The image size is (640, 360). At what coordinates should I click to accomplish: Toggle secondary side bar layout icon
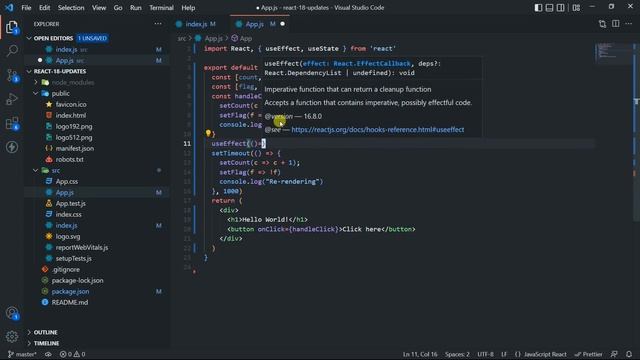(561, 7)
